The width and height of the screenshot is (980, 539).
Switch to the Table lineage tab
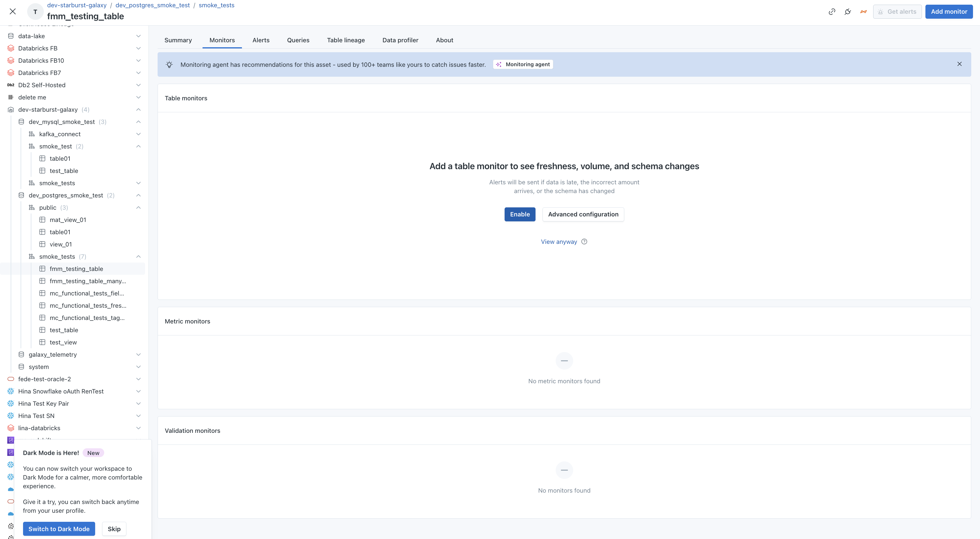[x=346, y=40]
